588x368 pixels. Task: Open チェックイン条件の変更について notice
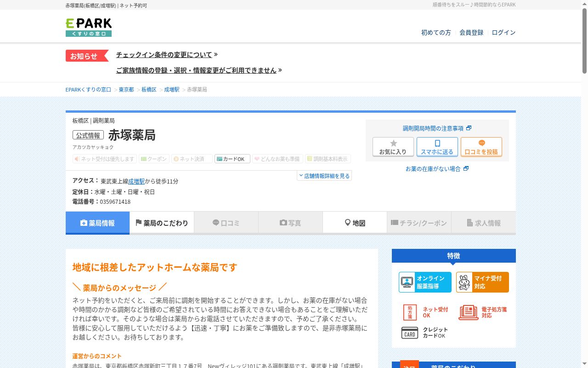164,55
